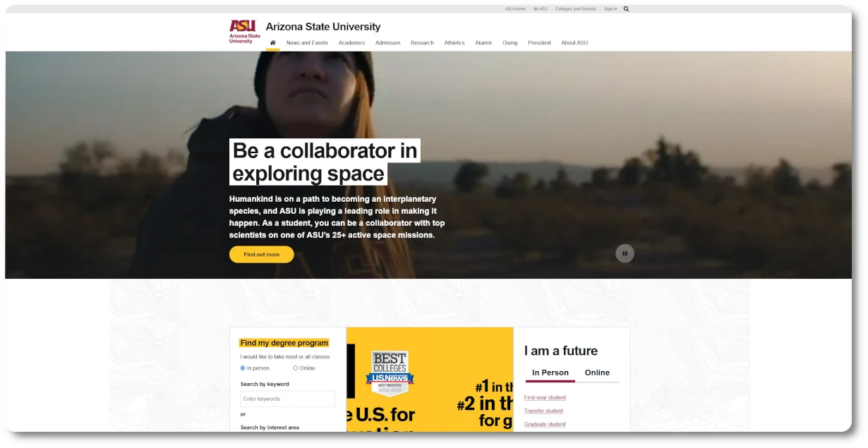This screenshot has height=448, width=868.
Task: Open the Sign In link
Action: click(x=610, y=9)
